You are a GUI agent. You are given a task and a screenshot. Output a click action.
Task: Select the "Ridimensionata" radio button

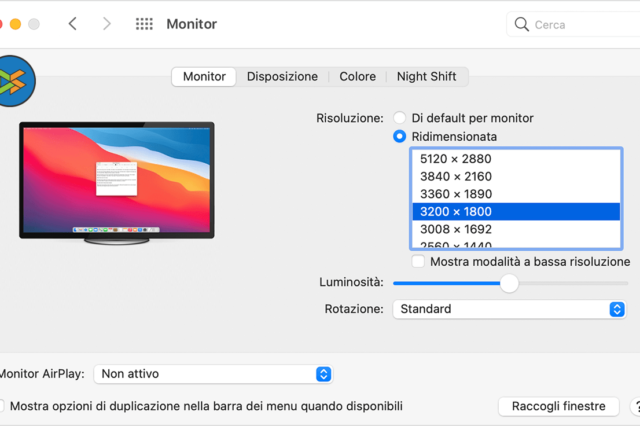click(x=400, y=136)
